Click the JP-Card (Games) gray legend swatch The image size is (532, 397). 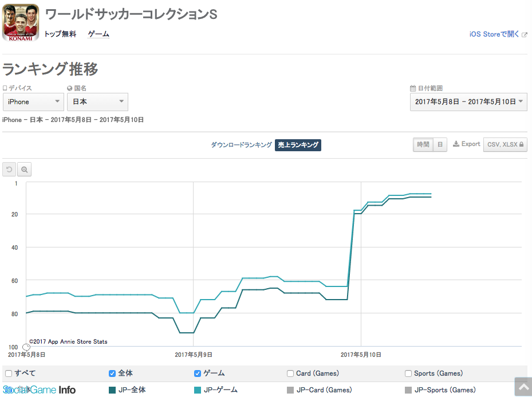290,390
